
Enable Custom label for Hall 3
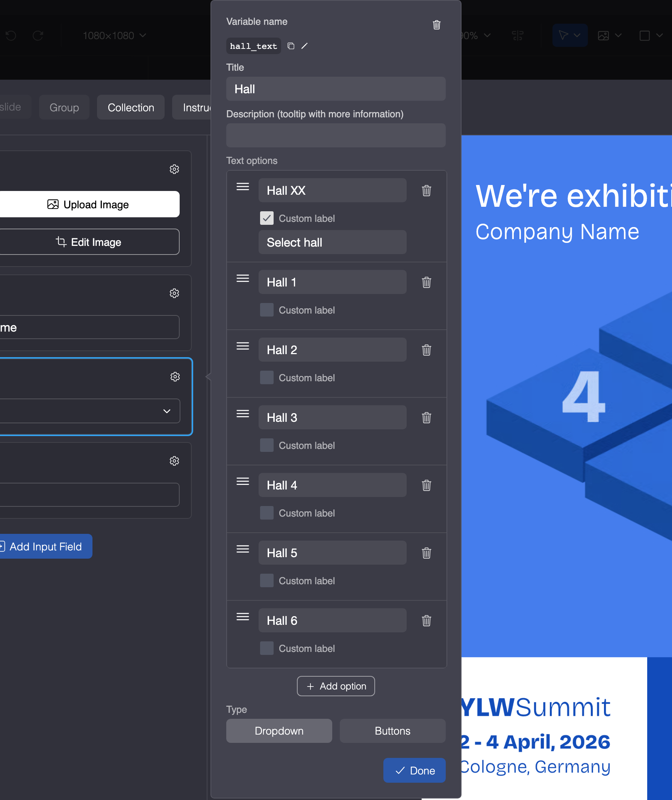click(267, 445)
